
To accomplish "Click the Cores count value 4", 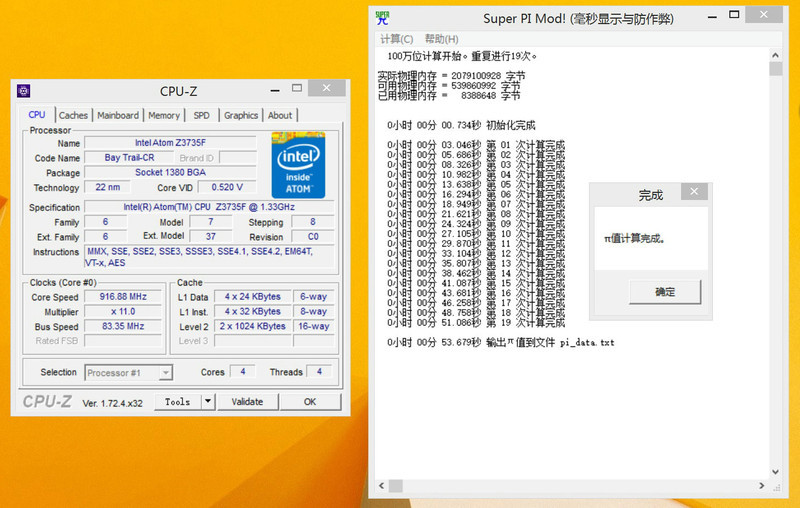I will pos(243,372).
